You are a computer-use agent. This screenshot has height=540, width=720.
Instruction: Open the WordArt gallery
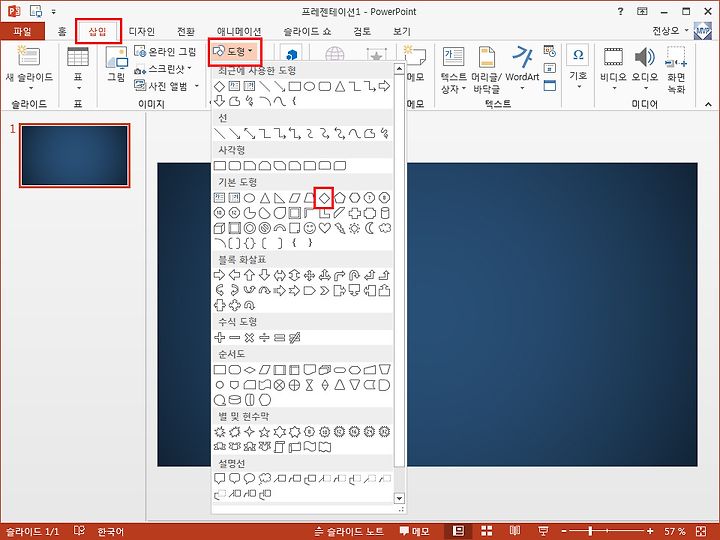[x=522, y=69]
